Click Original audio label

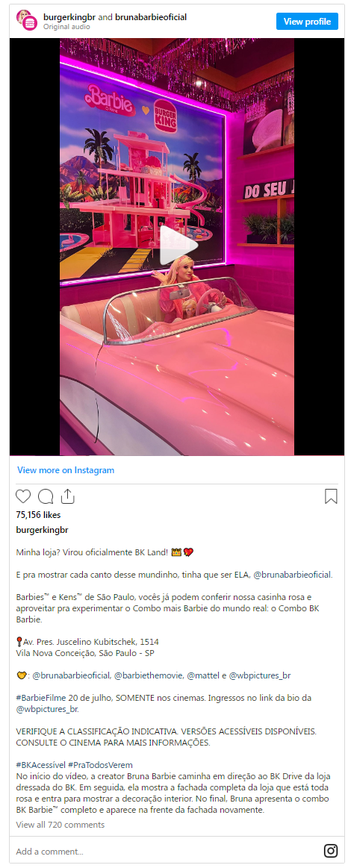point(66,27)
